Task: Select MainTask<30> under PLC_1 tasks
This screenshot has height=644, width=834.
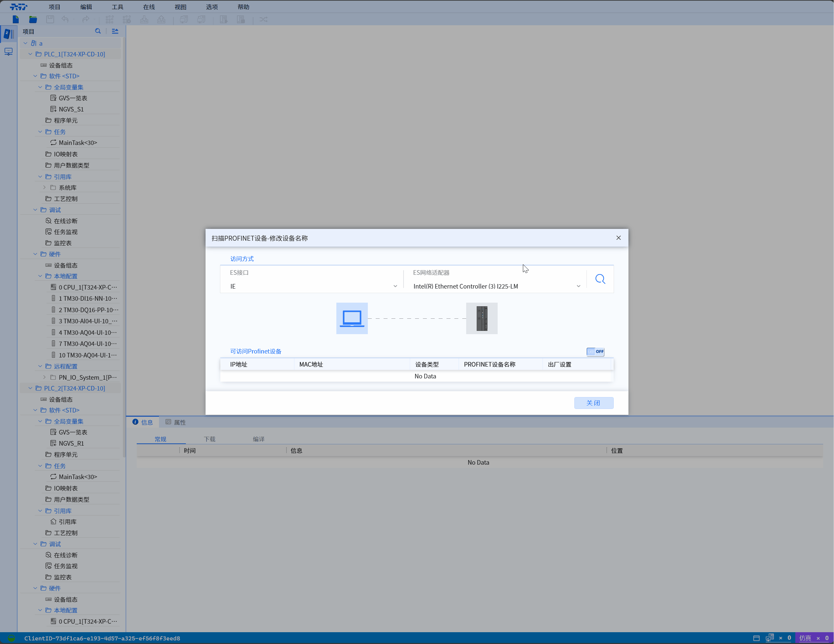Action: tap(78, 143)
